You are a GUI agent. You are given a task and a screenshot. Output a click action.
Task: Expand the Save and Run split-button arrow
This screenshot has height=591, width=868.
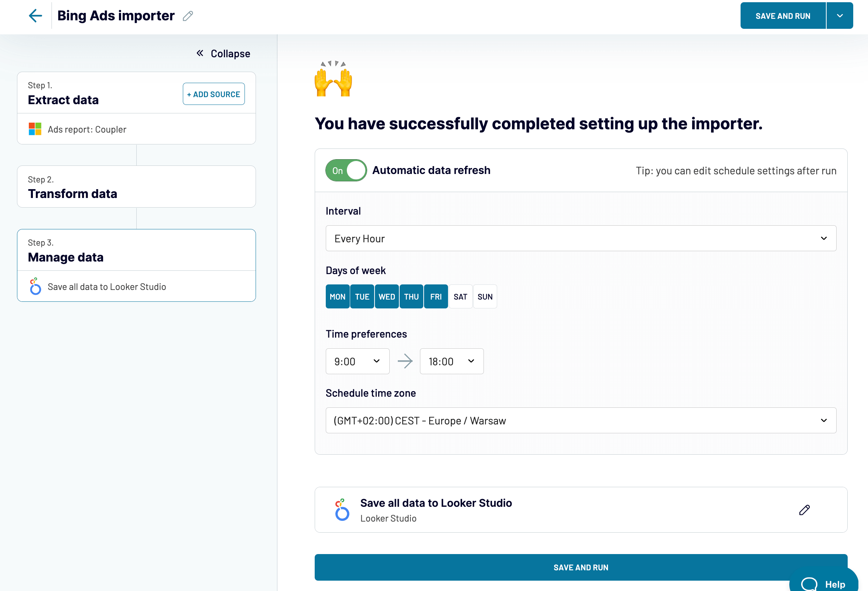tap(840, 16)
